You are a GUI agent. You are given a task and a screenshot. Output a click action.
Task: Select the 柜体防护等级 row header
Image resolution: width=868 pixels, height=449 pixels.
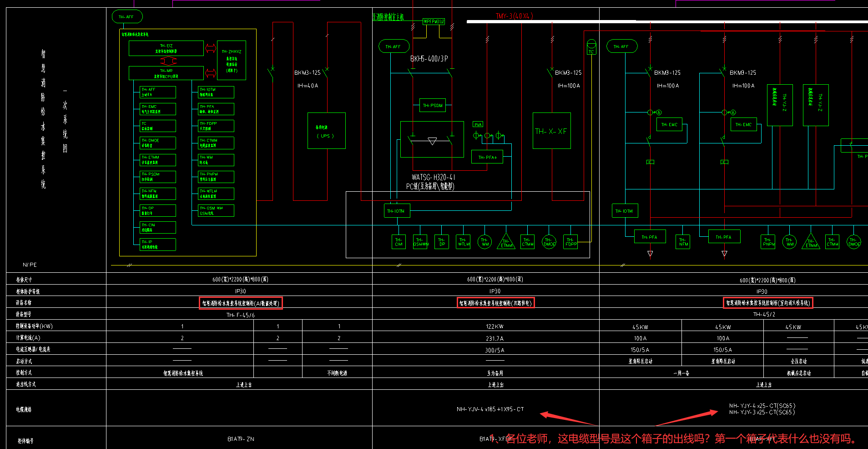coord(28,291)
